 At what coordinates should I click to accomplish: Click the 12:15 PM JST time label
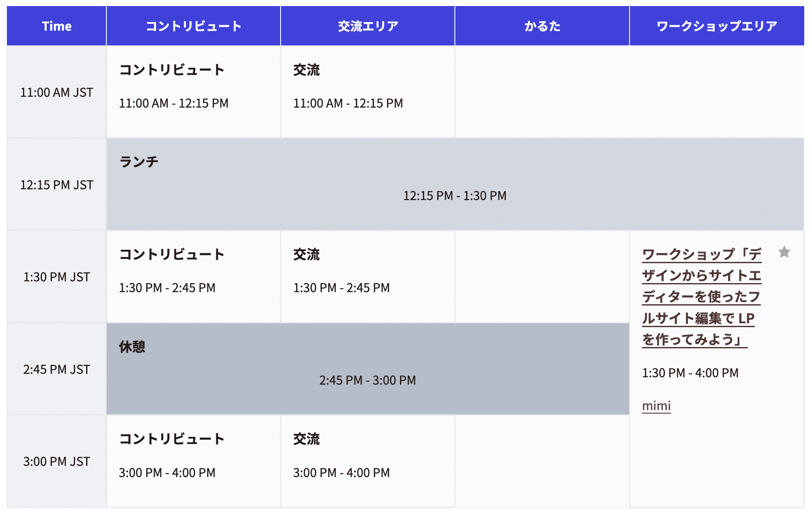pos(56,184)
